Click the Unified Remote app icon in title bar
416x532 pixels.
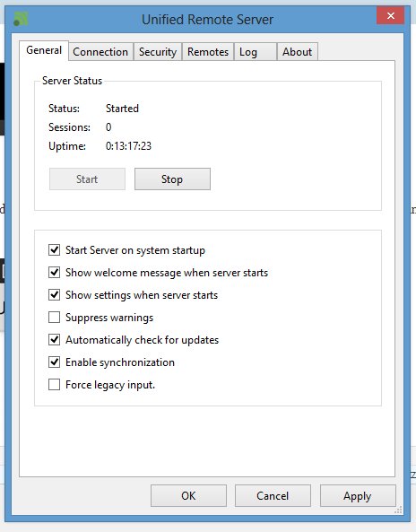pyautogui.click(x=21, y=19)
